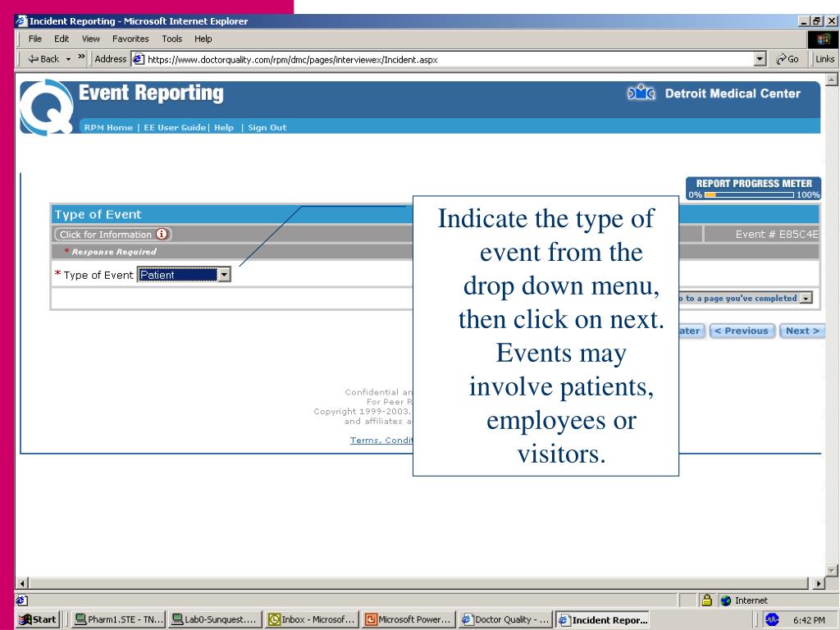Open the Edit menu
Viewport: 840px width, 630px height.
[x=61, y=39]
